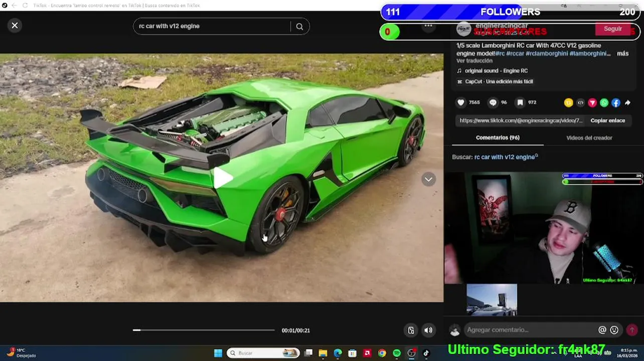Open Spotify from the taskbar
644x361 pixels.
tap(397, 353)
